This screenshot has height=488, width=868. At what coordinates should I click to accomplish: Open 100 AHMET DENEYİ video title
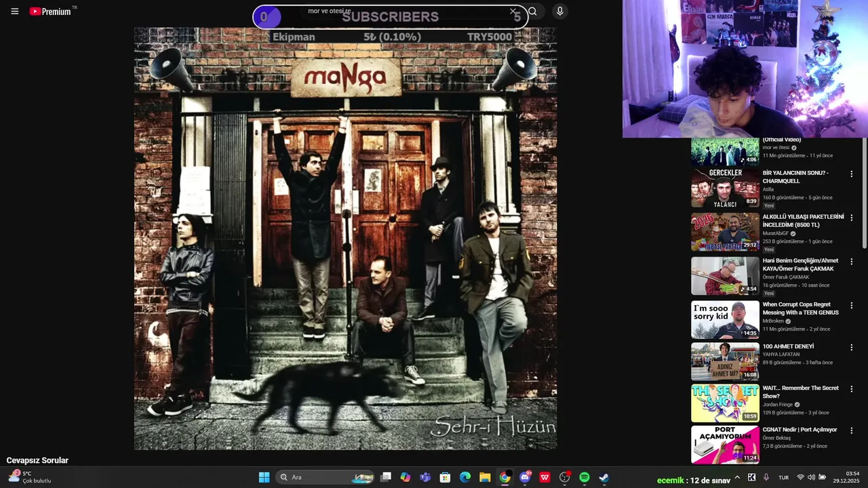[788, 346]
